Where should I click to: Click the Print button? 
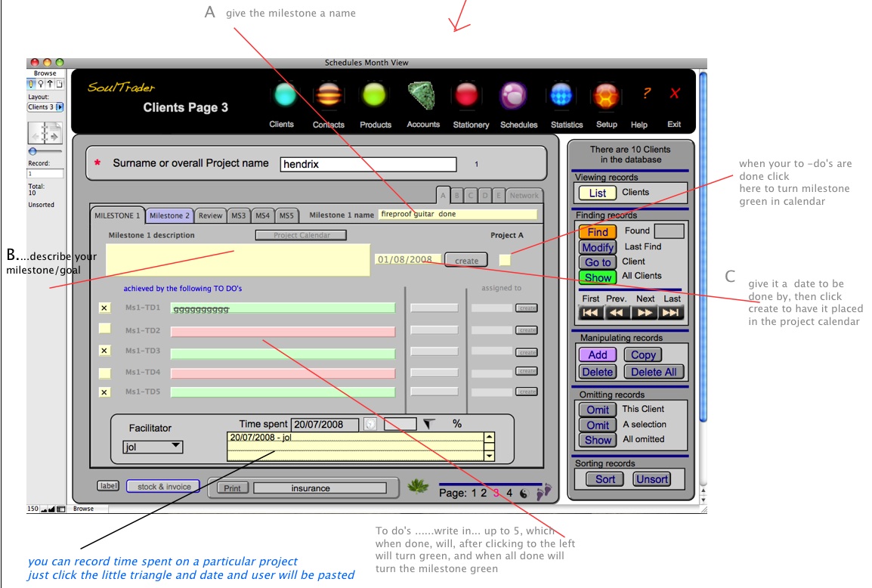pos(232,488)
